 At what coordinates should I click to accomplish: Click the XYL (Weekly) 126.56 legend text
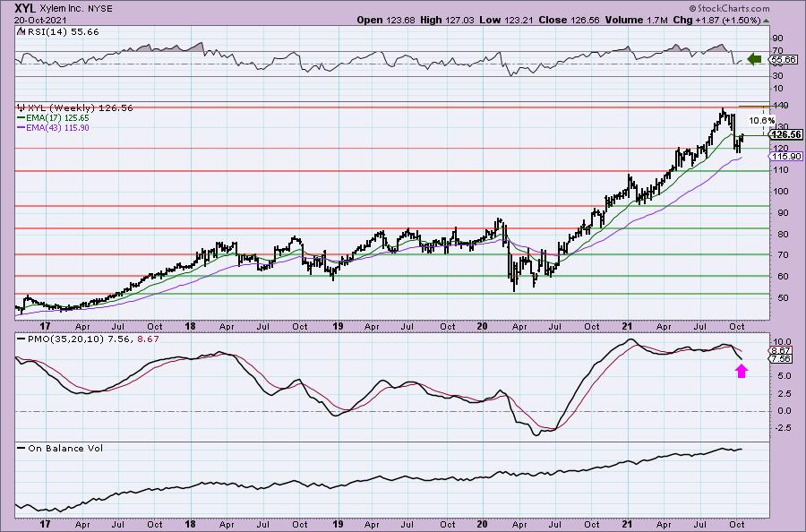(x=80, y=108)
